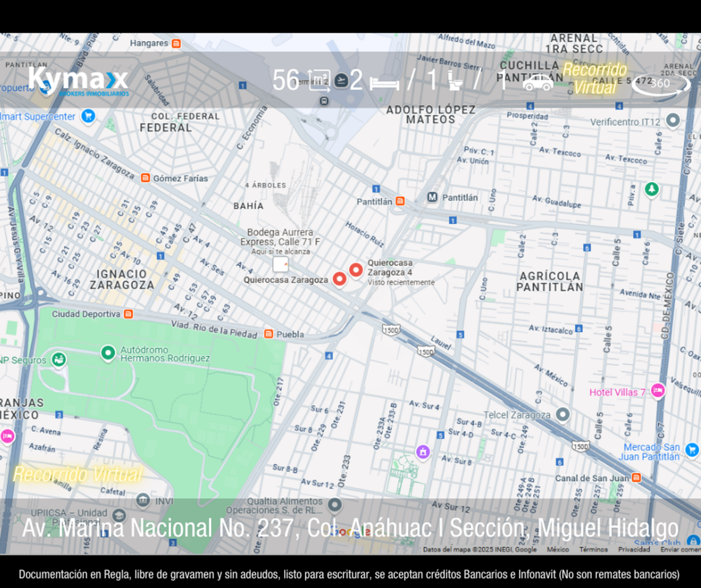Select the Autódromo Hermanos Rodríguez green pin

(x=107, y=352)
